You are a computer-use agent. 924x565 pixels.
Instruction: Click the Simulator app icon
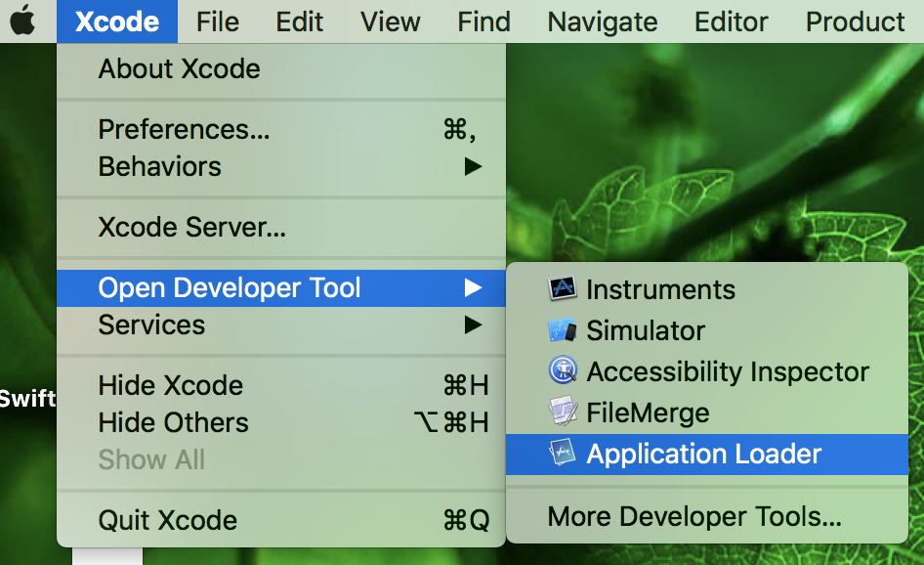coord(563,329)
